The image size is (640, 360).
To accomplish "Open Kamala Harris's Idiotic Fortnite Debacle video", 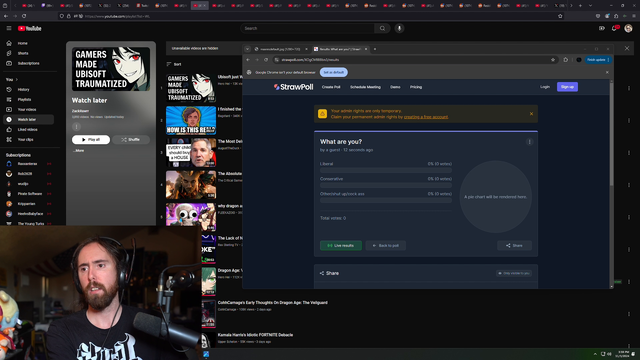I will 255,335.
